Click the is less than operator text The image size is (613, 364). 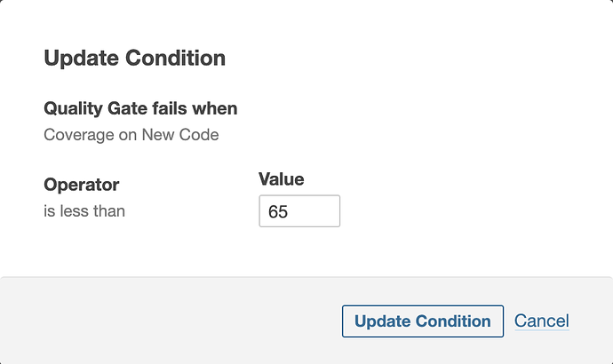tap(84, 211)
